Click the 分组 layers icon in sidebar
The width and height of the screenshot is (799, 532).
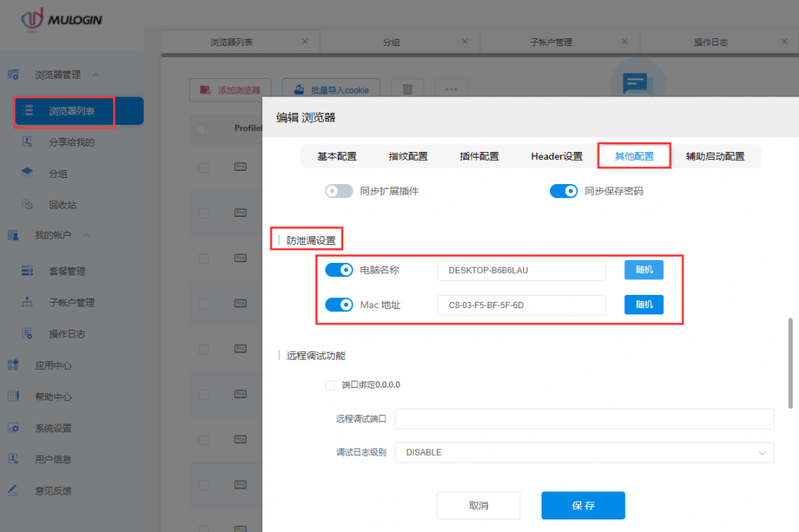[27, 172]
